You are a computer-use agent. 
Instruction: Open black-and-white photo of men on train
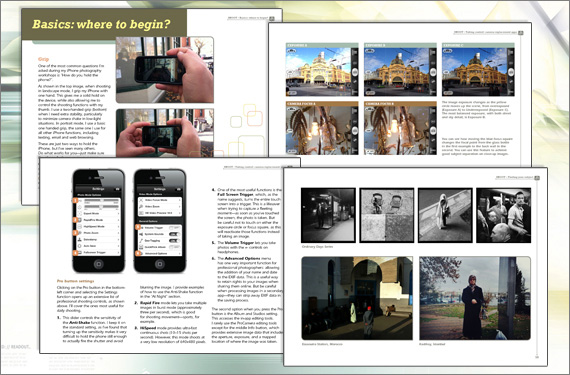click(x=503, y=215)
